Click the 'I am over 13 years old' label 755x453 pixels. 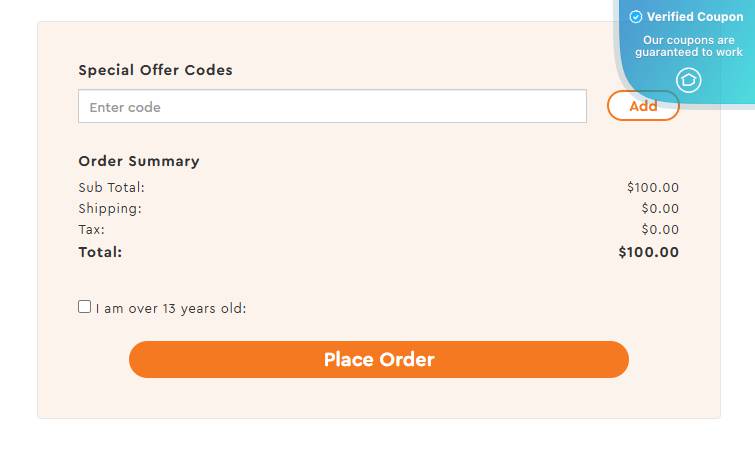coord(171,309)
